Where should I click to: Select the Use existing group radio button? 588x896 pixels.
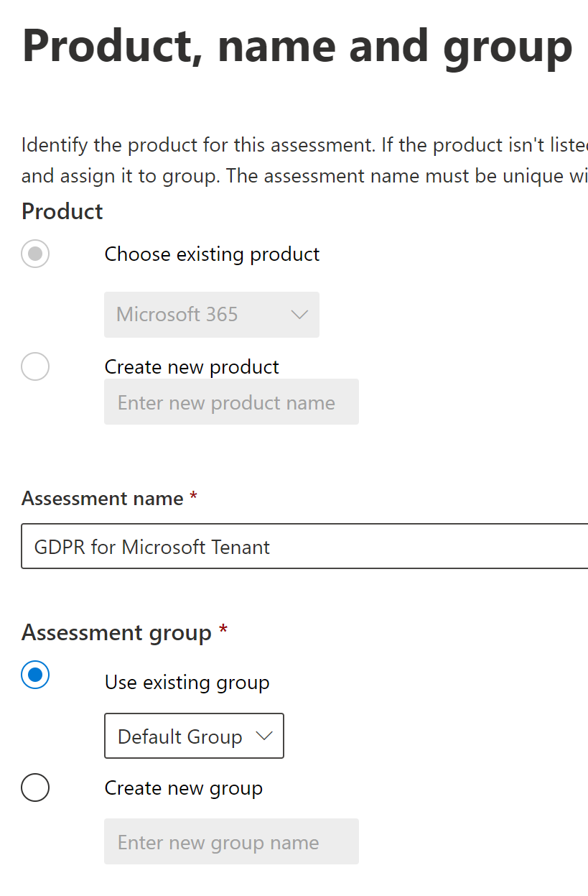point(35,675)
